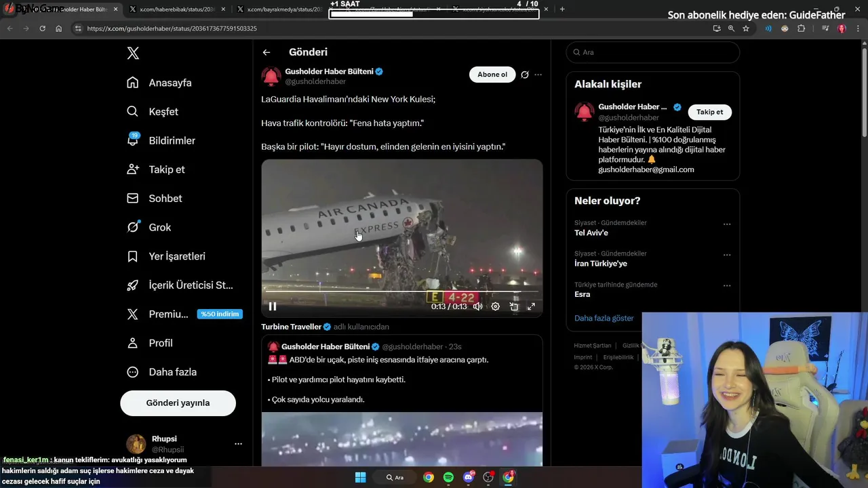Open Sohbet messages

155,199
